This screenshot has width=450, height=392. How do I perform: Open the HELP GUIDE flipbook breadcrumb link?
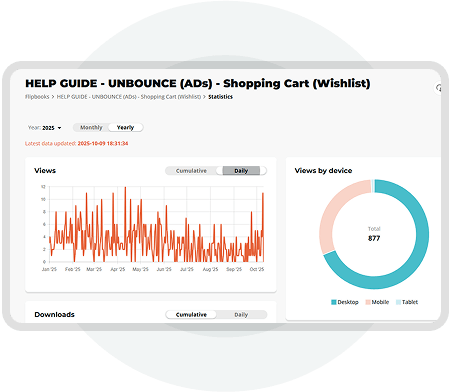129,97
